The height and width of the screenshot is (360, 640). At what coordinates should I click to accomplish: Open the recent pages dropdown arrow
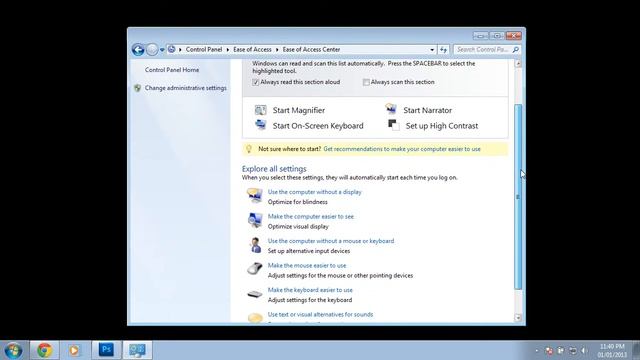(x=162, y=50)
